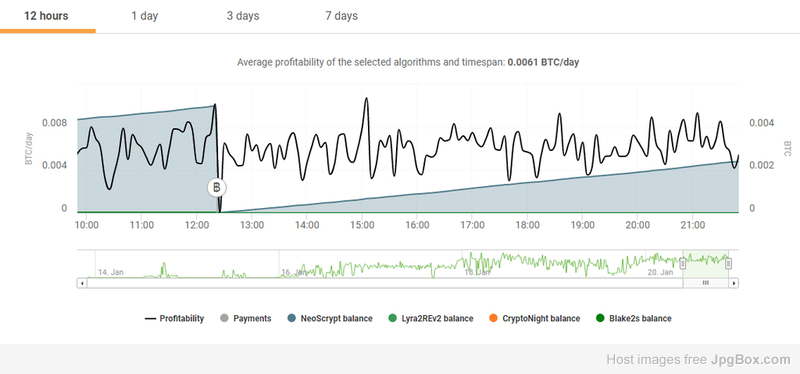Switch to the 3 days tab

pyautogui.click(x=243, y=16)
